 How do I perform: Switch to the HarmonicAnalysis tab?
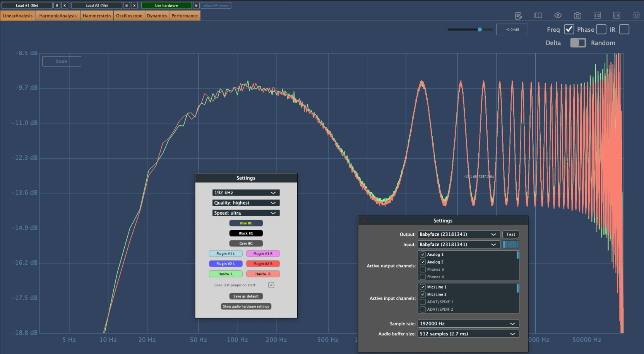click(x=58, y=16)
